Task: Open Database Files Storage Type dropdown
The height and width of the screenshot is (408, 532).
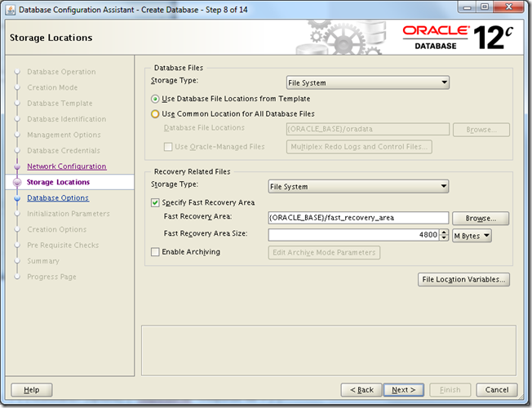Action: pyautogui.click(x=367, y=82)
